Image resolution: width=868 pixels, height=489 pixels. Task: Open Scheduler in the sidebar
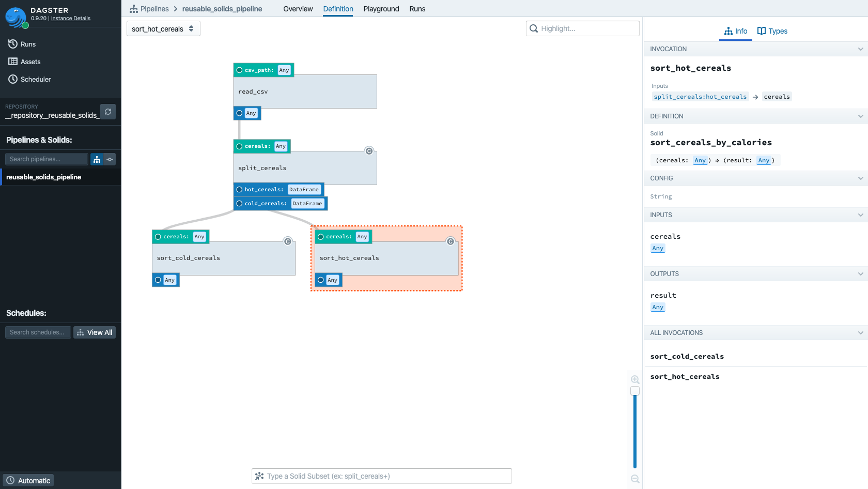click(x=29, y=79)
